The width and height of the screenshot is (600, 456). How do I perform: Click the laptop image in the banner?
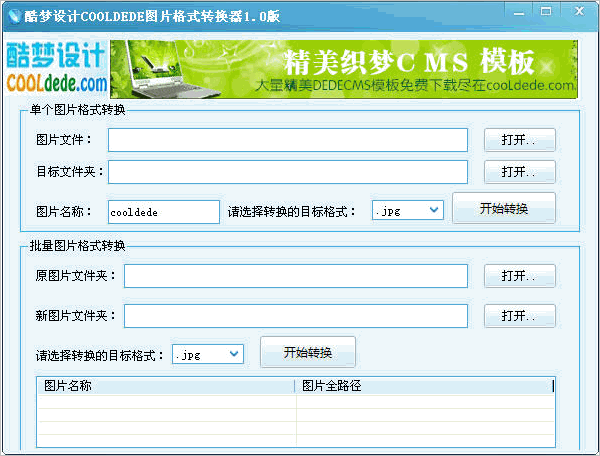pyautogui.click(x=170, y=68)
